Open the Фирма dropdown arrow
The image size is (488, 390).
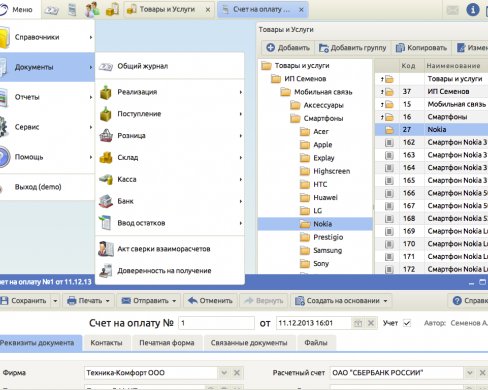pos(224,373)
